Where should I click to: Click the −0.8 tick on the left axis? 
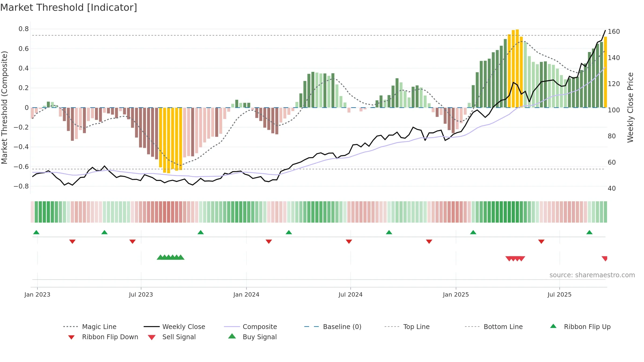(21, 186)
